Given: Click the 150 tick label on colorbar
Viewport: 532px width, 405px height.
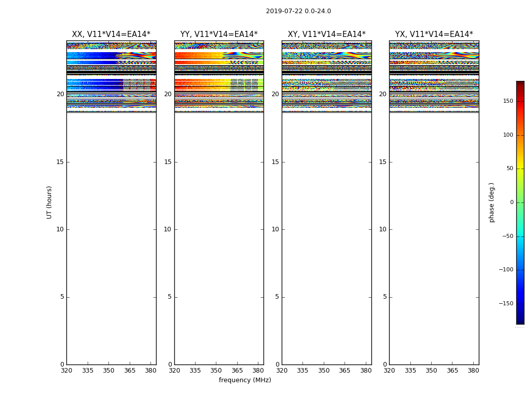Looking at the screenshot, I should click(x=508, y=101).
